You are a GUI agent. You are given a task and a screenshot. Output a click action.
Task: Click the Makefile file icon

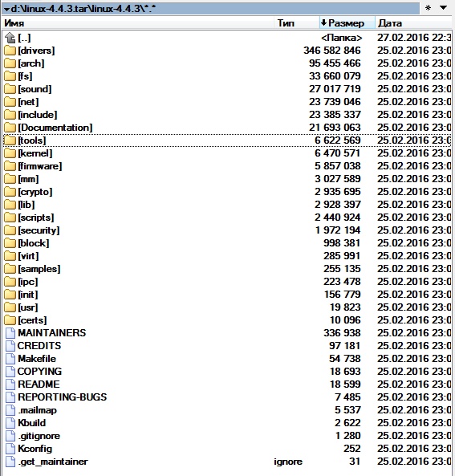point(10,359)
